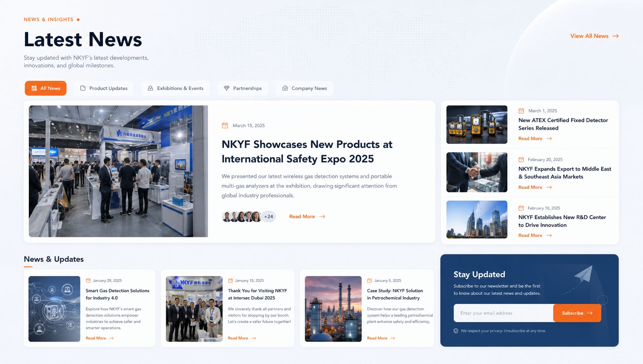Open NKYF Expands Export to Middle East headline
Screen dimensions: 643x364
pos(565,173)
